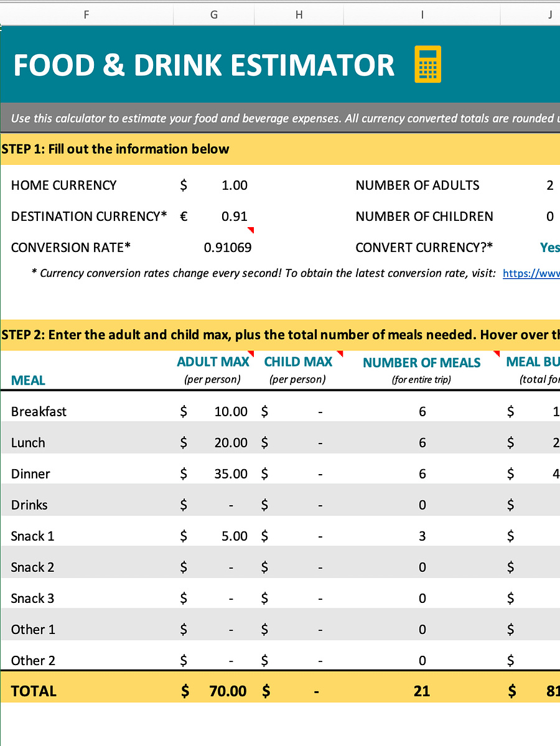Screen dimensions: 560x746
Task: Select column H header
Action: (299, 15)
